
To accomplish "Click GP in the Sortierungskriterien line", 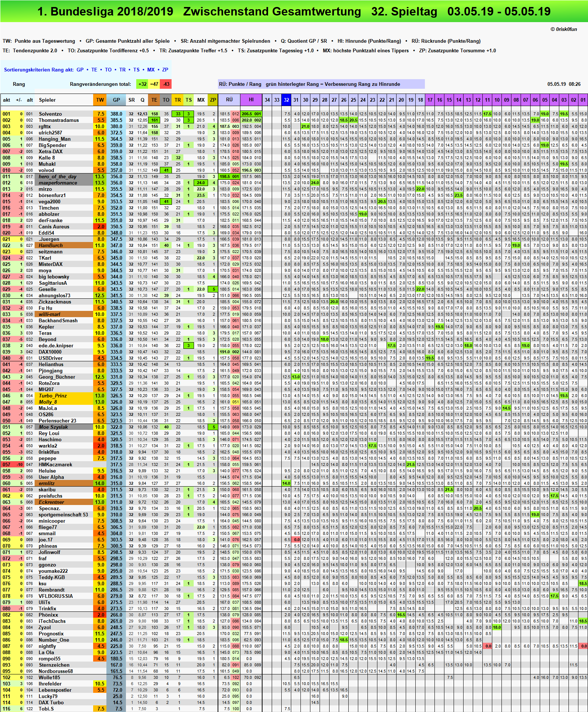I will click(80, 70).
